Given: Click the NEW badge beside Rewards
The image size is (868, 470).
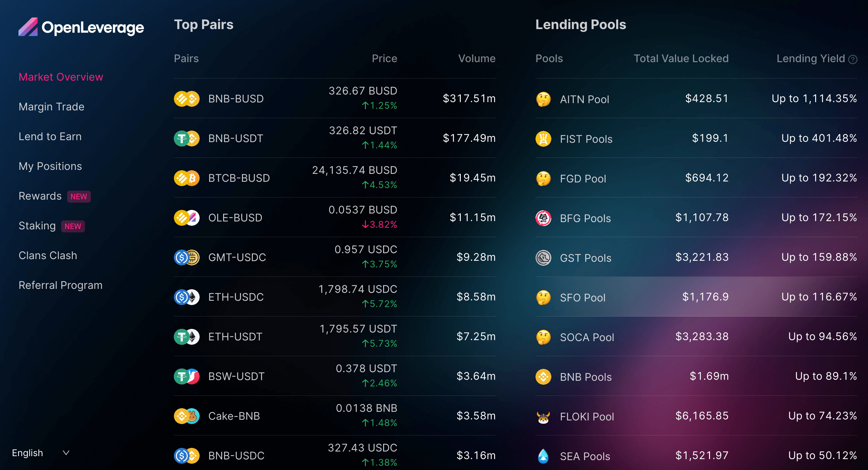Looking at the screenshot, I should tap(79, 196).
